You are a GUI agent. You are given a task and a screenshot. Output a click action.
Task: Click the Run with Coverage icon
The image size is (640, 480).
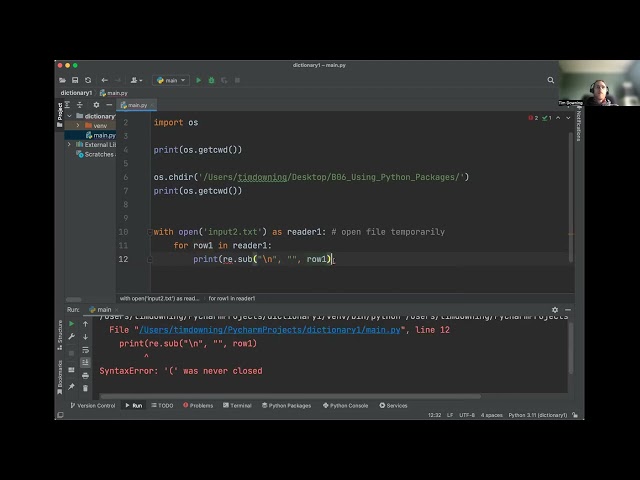224,80
